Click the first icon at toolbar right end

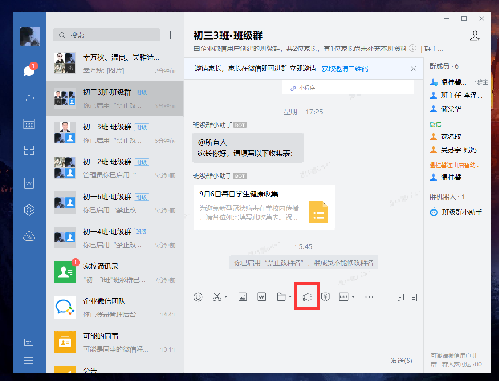pos(401,297)
